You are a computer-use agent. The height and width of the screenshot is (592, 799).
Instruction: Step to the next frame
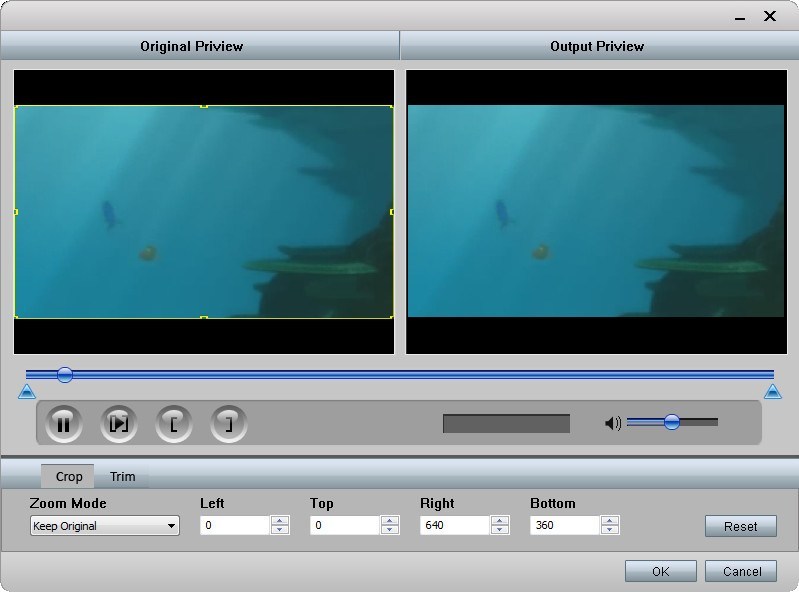pyautogui.click(x=119, y=424)
